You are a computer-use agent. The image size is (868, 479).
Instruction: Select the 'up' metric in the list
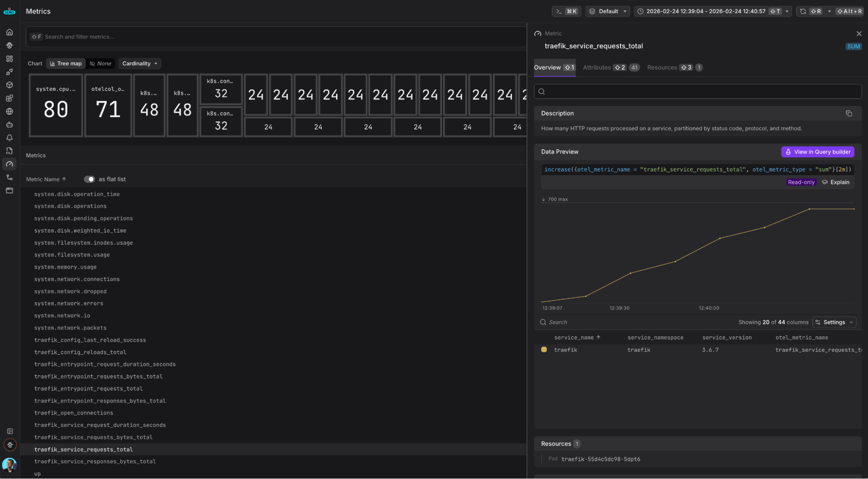(37, 474)
